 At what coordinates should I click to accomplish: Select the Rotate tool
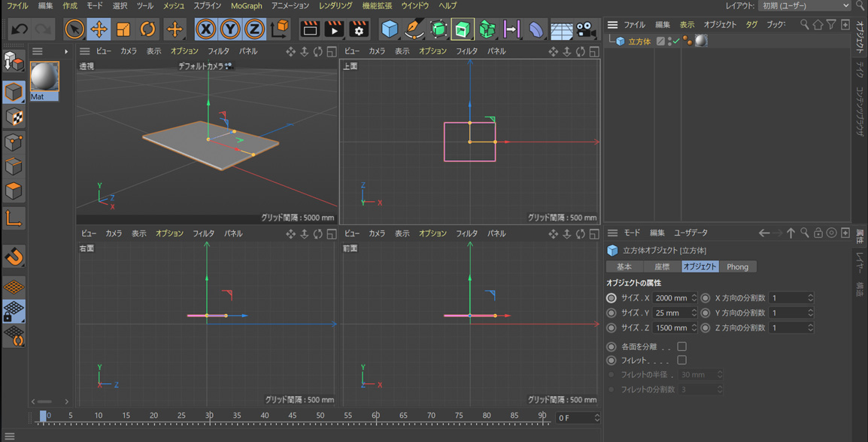(148, 29)
